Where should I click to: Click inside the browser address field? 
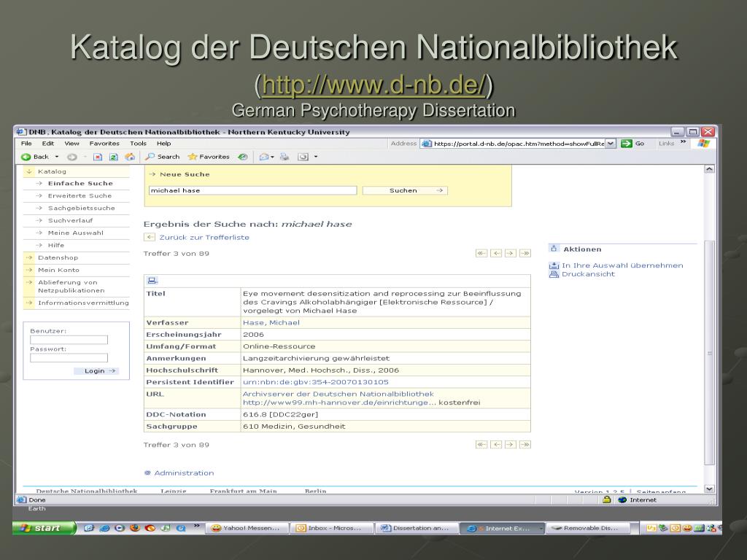coord(519,144)
